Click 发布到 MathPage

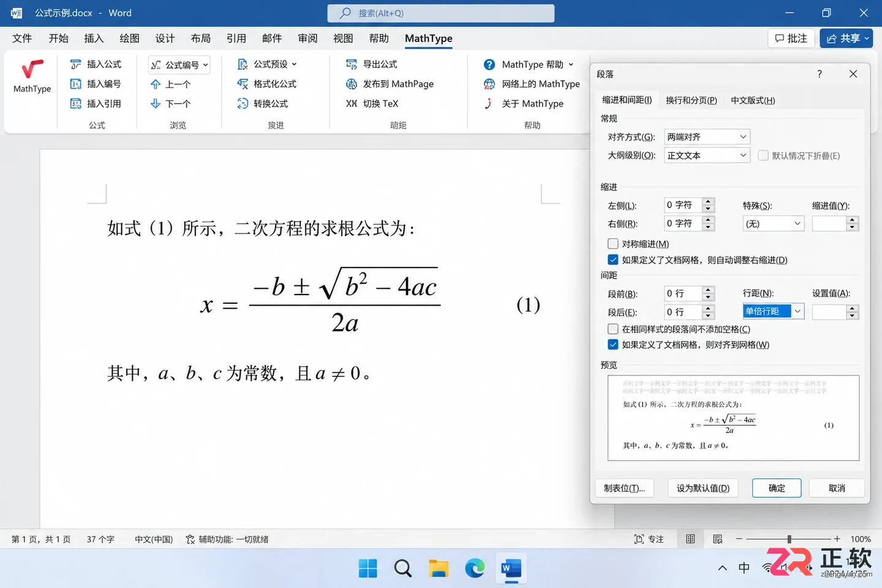(390, 84)
